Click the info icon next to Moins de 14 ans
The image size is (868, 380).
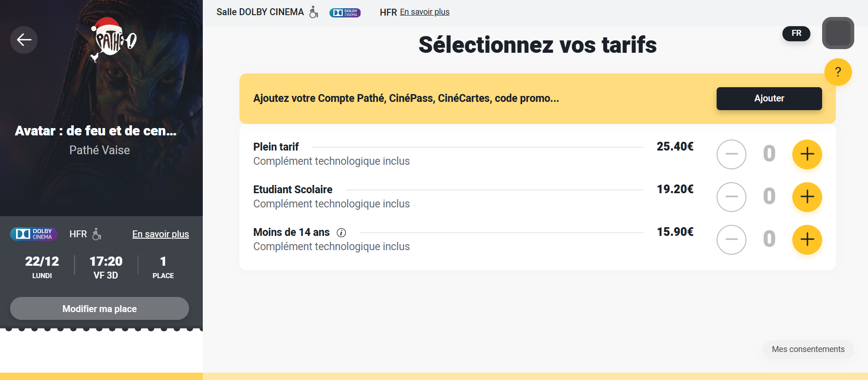(x=341, y=233)
